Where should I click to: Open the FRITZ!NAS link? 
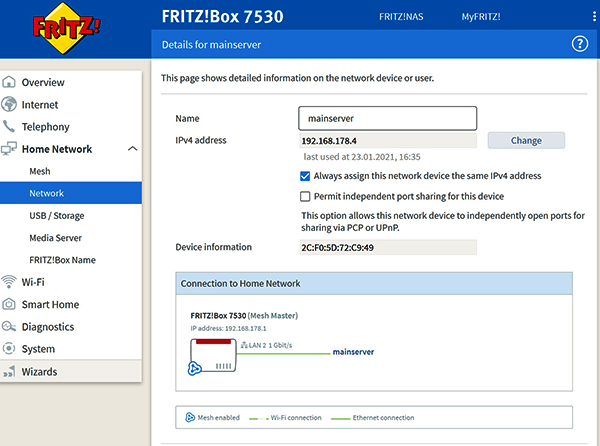pos(401,17)
